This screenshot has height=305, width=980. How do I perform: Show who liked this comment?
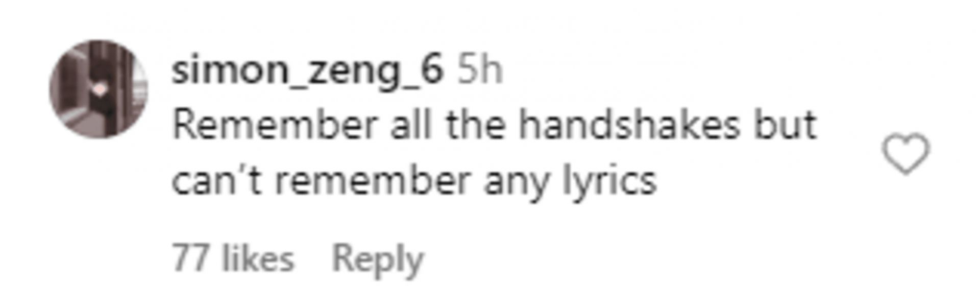point(233,258)
